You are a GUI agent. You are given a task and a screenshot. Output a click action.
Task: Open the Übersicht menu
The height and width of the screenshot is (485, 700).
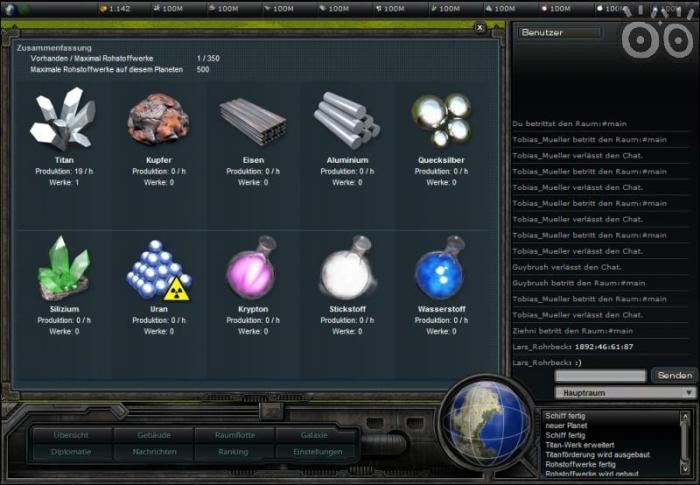point(71,435)
